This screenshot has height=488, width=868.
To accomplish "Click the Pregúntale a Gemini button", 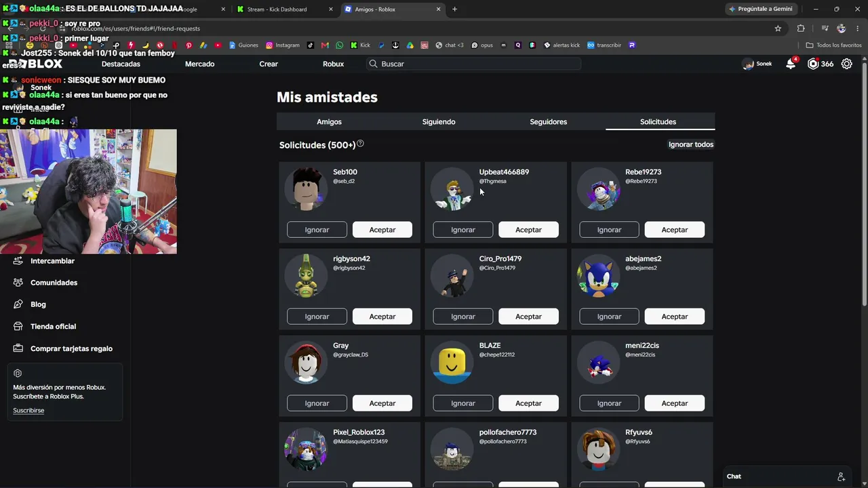I will tap(761, 9).
